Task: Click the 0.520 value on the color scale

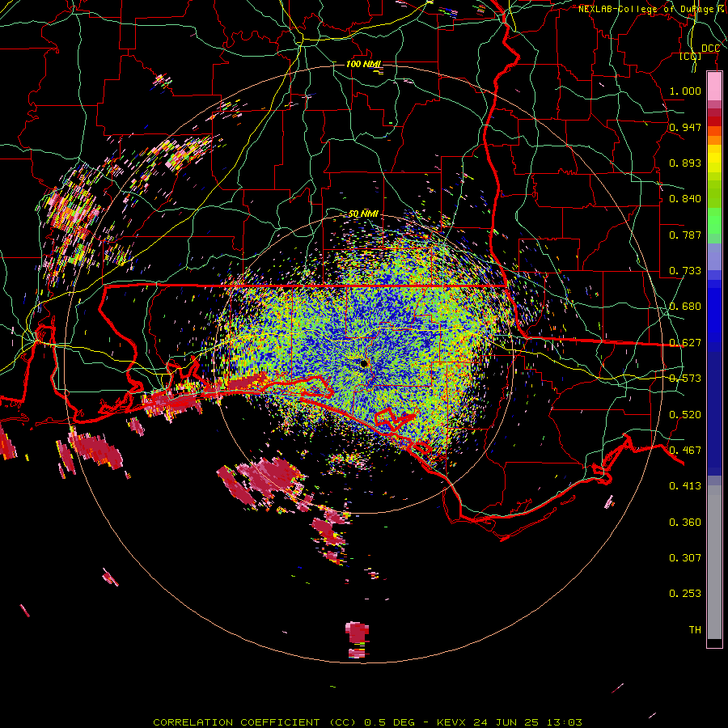Action: (x=685, y=415)
